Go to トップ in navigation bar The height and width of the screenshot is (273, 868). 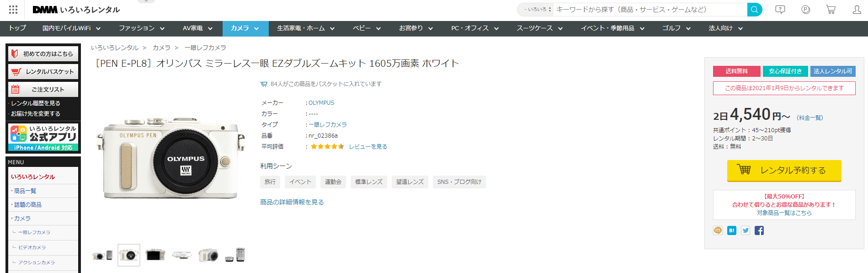pos(17,28)
